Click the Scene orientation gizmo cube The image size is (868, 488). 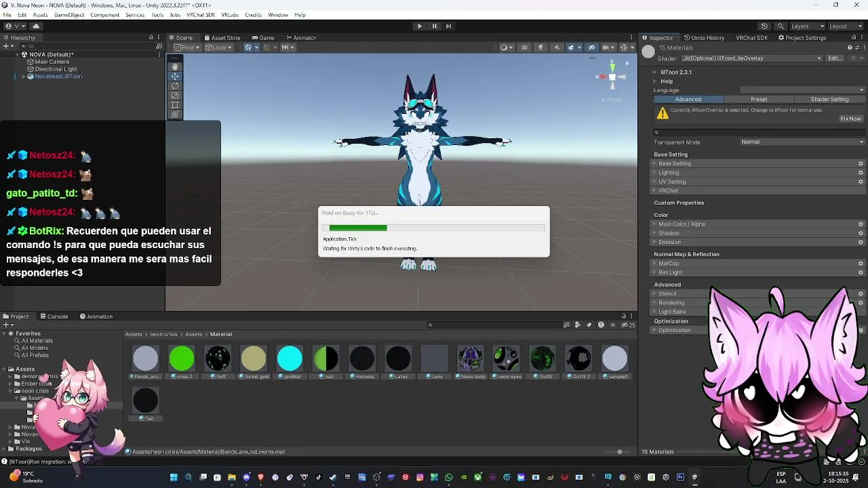(612, 77)
